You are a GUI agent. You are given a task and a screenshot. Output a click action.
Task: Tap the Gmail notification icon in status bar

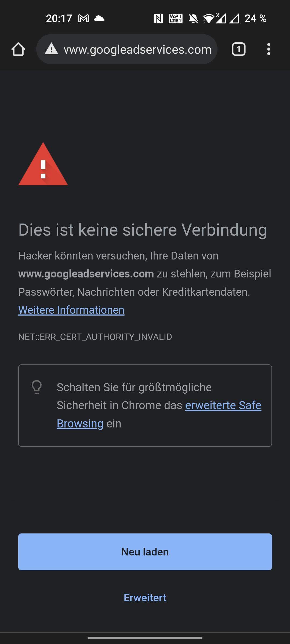coord(84,19)
